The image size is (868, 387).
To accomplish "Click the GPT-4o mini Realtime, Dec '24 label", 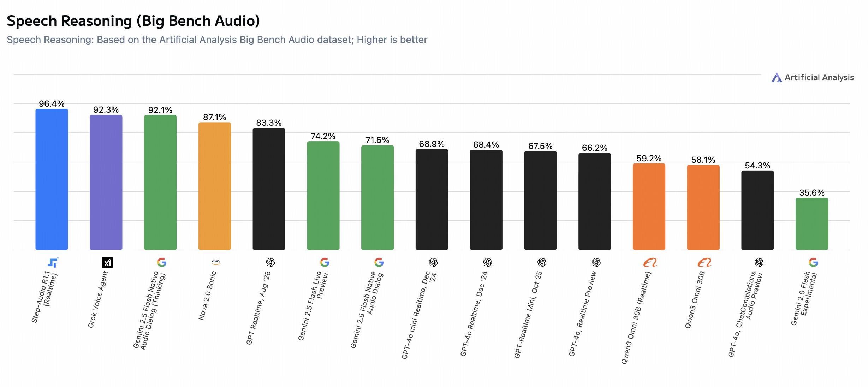I will [x=419, y=315].
